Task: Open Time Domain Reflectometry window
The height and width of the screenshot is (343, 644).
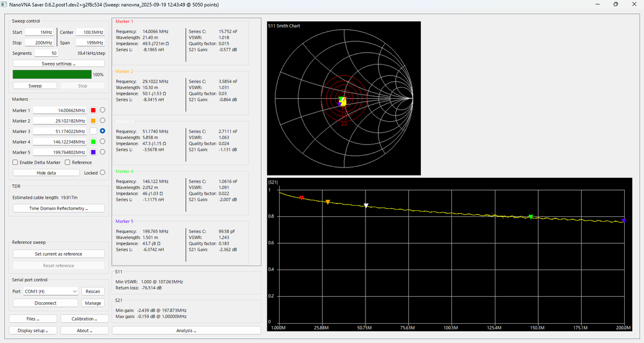Action: click(x=58, y=208)
